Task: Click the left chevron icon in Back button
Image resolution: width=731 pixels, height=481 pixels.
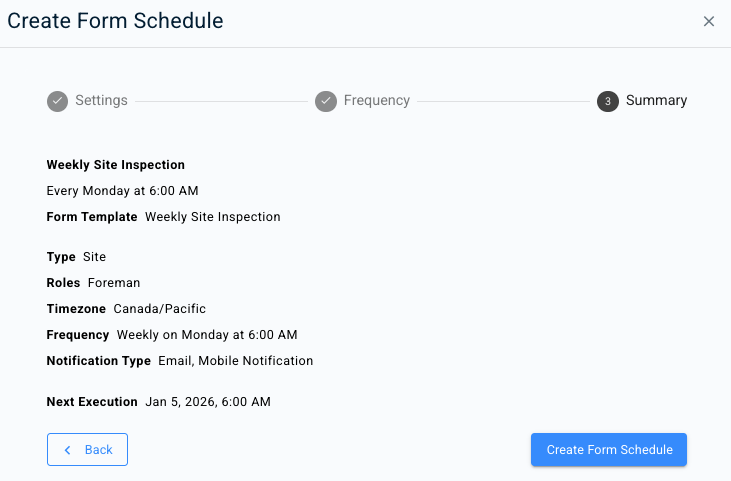Action: 68,450
